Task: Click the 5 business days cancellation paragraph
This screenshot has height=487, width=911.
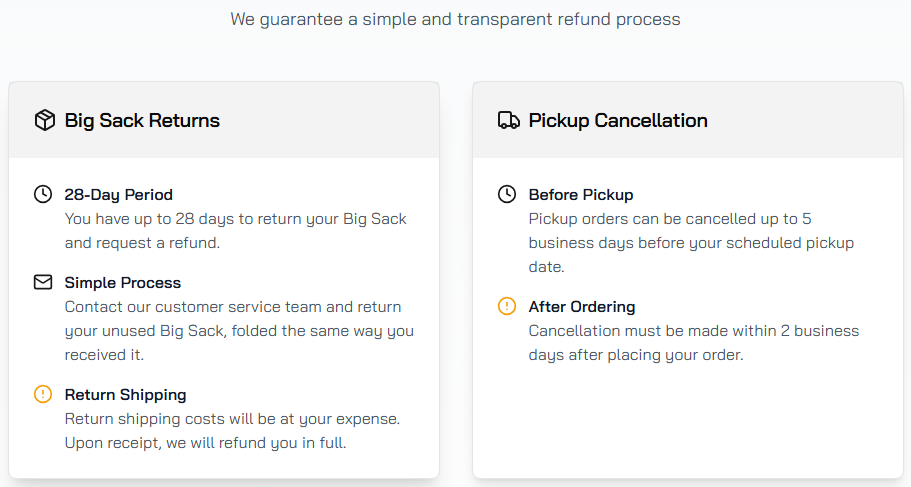Action: (x=690, y=242)
